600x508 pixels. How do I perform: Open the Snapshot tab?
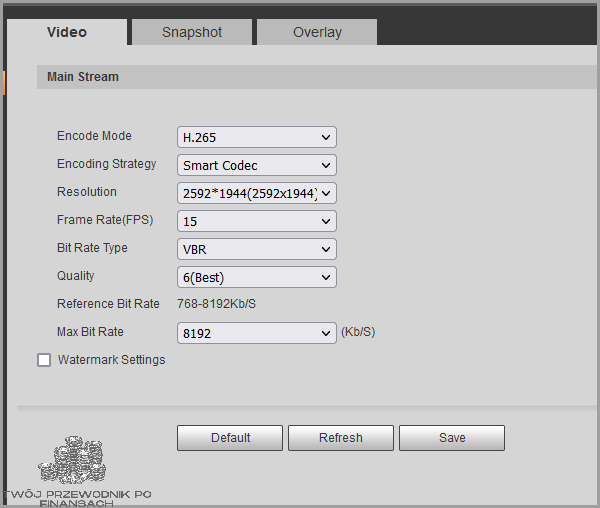192,32
